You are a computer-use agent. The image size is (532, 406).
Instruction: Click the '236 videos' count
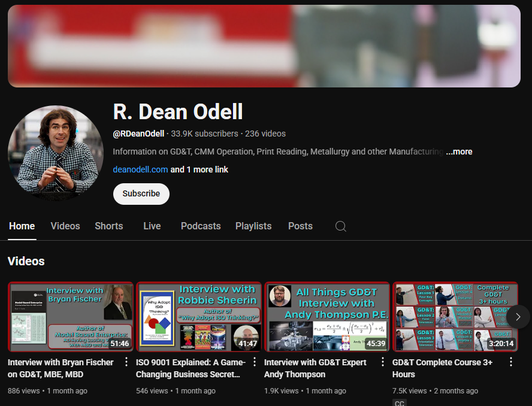tap(265, 134)
